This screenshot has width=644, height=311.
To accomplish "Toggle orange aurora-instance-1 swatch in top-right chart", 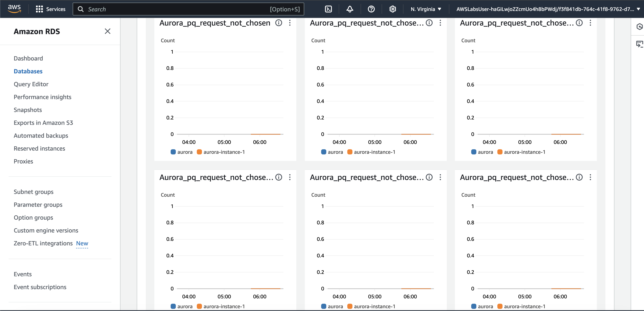I will (500, 152).
